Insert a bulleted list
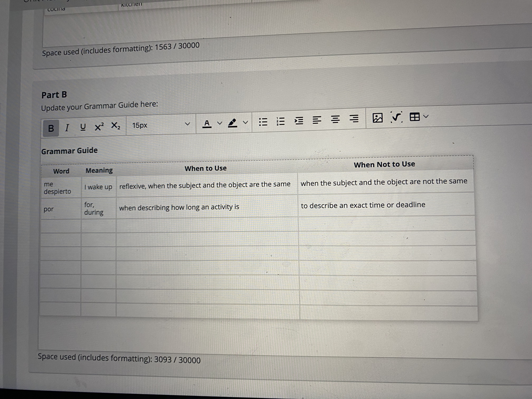The image size is (532, 399). (x=263, y=122)
